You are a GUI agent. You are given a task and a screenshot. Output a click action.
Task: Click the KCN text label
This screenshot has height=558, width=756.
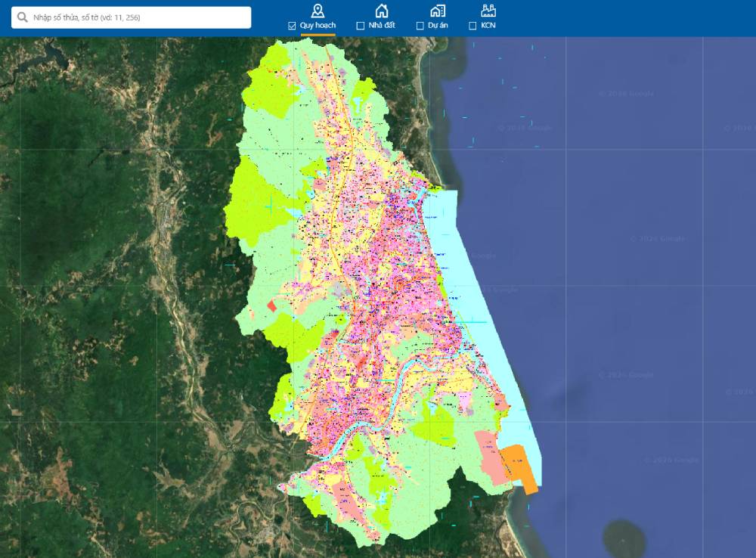pyautogui.click(x=488, y=26)
